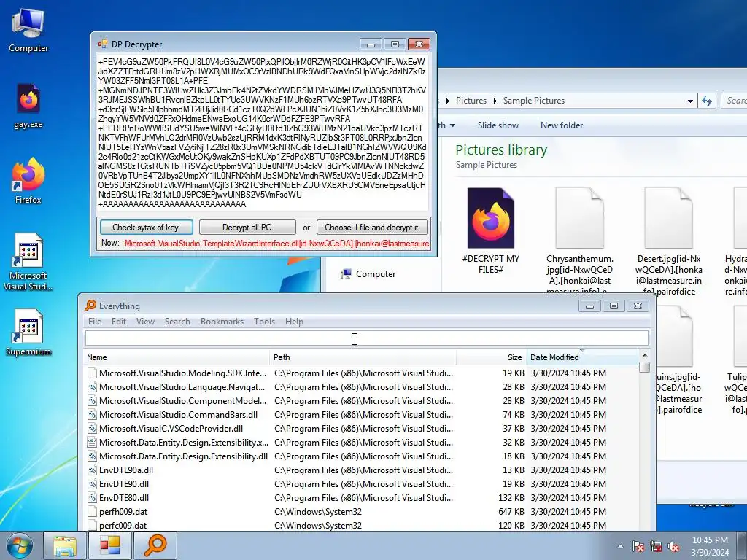Select the gay.exe desktop icon
747x560 pixels.
click(x=28, y=106)
